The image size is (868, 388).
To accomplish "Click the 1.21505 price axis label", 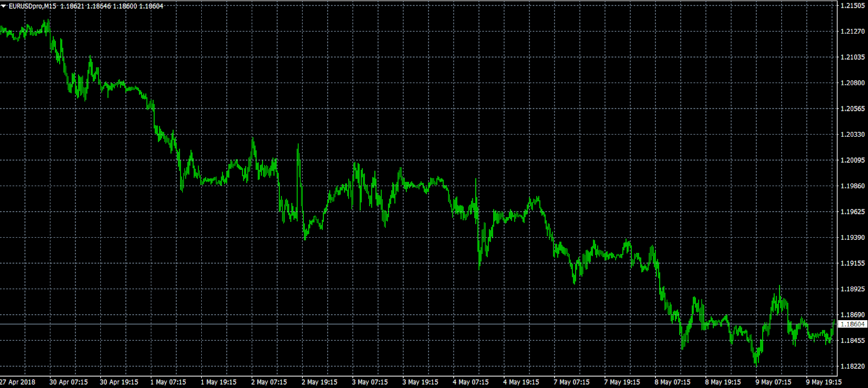I will 852,5.
